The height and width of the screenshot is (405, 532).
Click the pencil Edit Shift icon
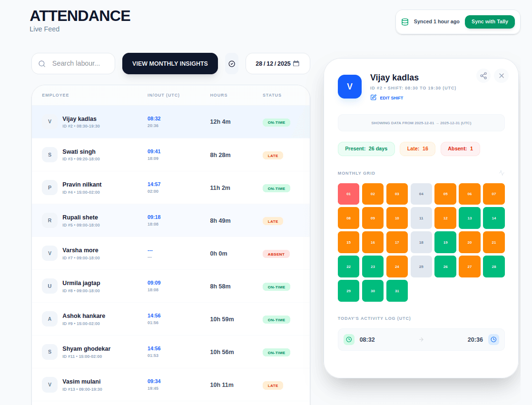point(374,98)
